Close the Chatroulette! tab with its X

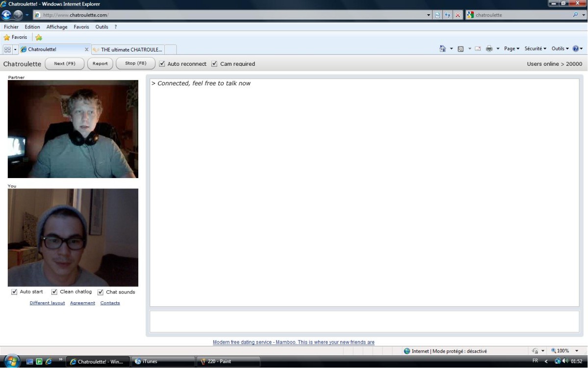click(x=87, y=49)
